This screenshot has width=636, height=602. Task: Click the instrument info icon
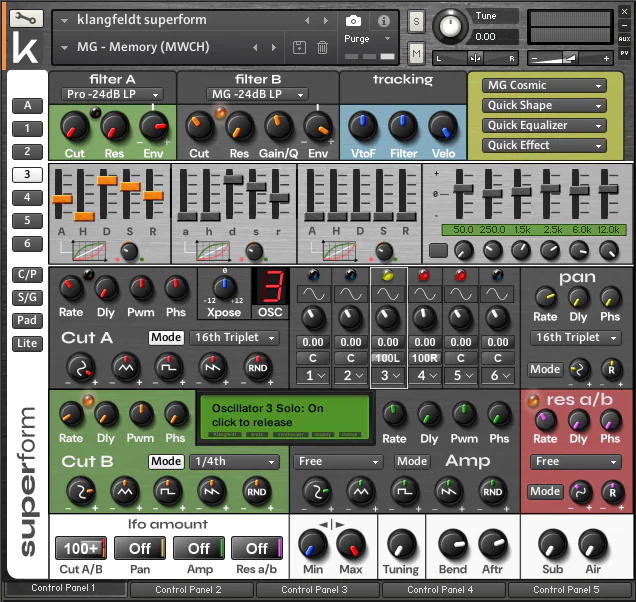point(383,21)
